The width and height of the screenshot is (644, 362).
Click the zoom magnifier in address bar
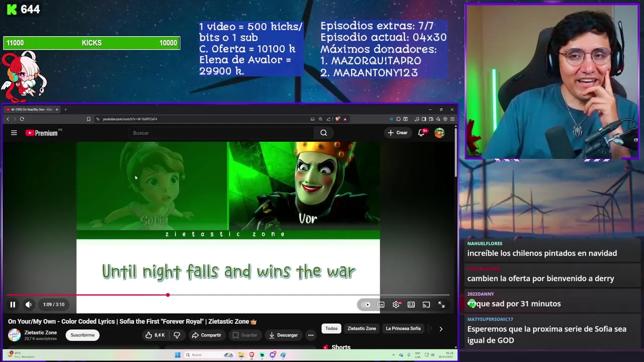pyautogui.click(x=320, y=119)
